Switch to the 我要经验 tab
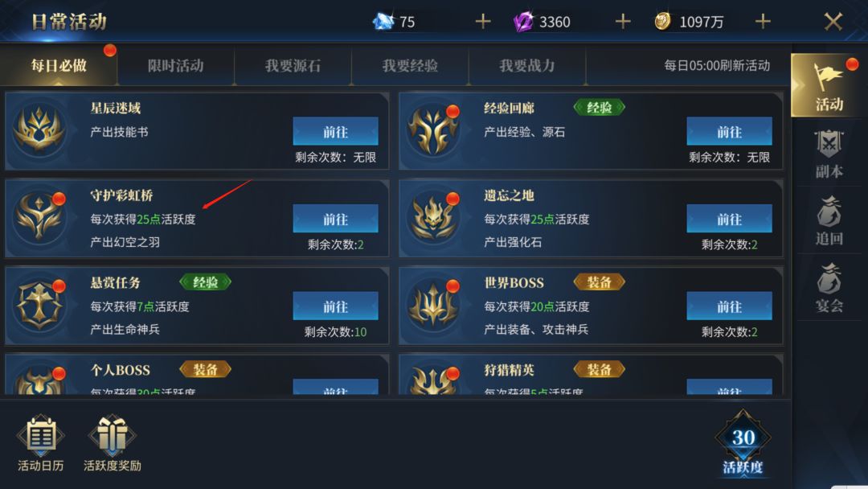 coord(410,66)
